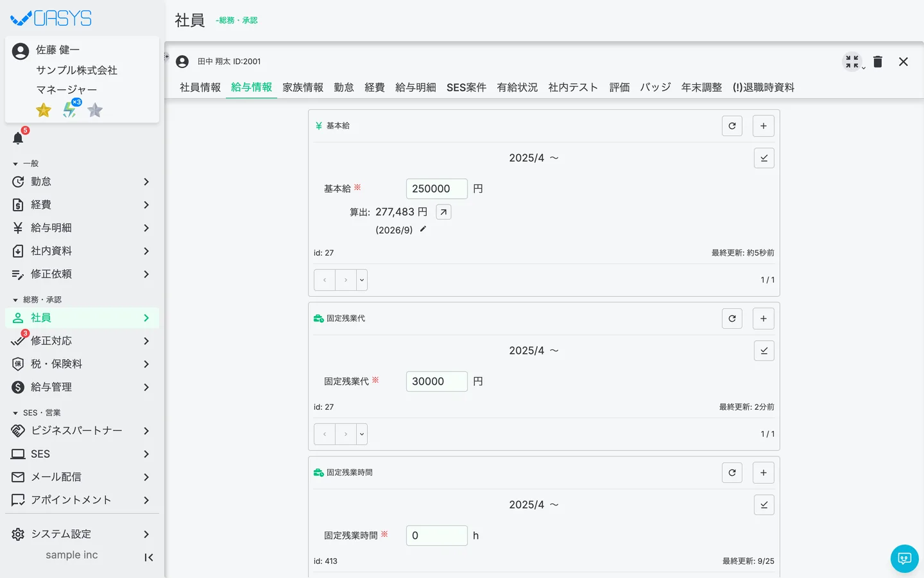Screen dimensions: 924x578
Task: Click the gold star badge
Action: (44, 110)
